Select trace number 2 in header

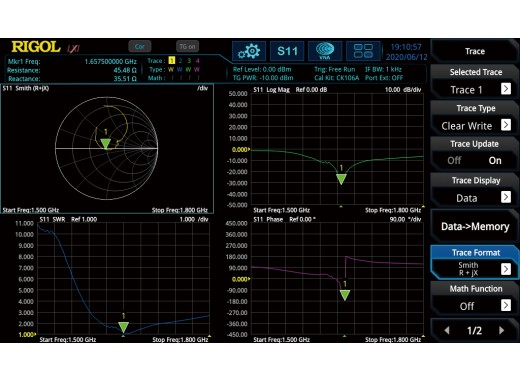(180, 60)
